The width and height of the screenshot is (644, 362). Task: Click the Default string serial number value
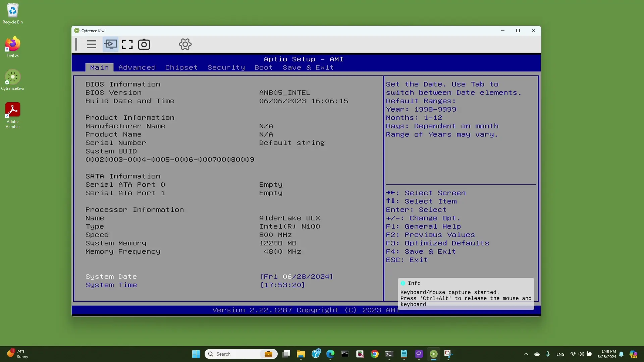click(292, 143)
